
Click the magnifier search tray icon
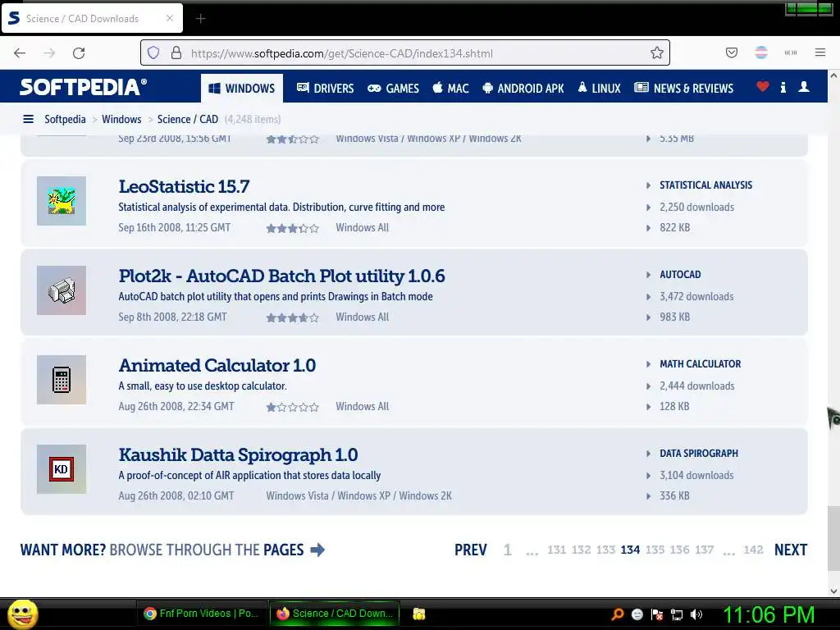click(x=618, y=614)
